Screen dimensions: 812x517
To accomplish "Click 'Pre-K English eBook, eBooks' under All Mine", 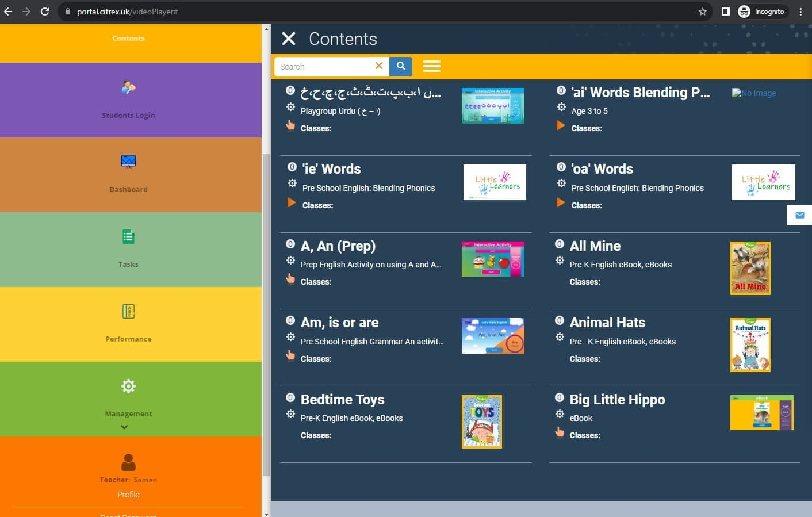I will click(x=621, y=265).
